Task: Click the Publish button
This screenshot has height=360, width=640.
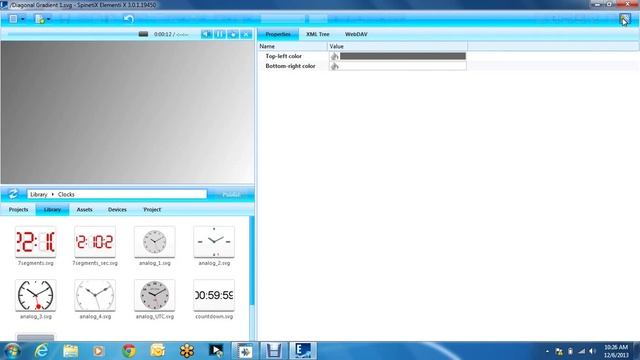Action: tap(231, 195)
